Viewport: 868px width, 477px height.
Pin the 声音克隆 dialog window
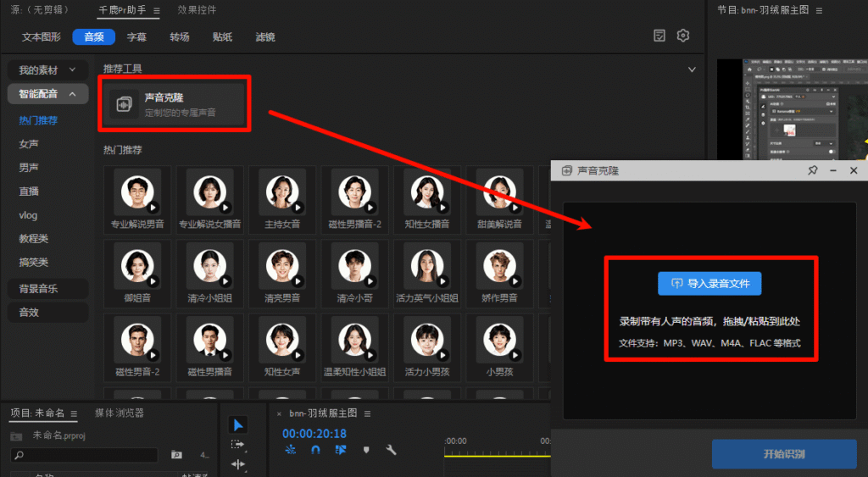click(x=812, y=170)
